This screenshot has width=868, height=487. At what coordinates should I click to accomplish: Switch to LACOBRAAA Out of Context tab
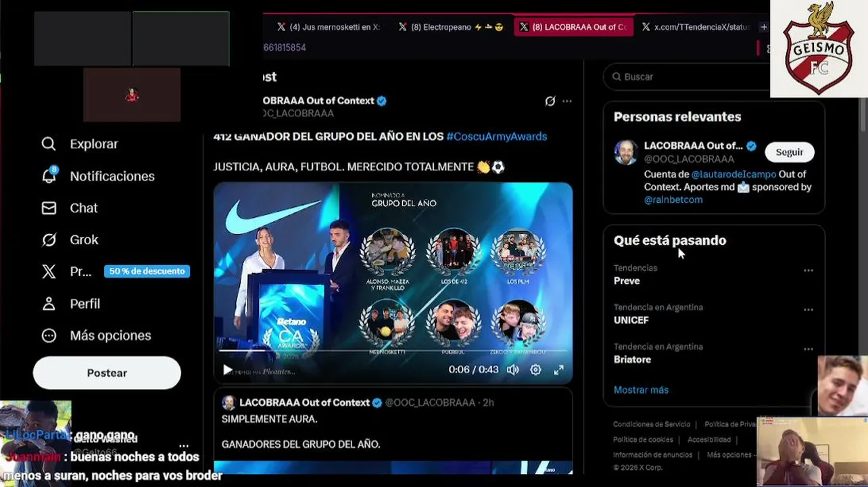click(x=573, y=27)
